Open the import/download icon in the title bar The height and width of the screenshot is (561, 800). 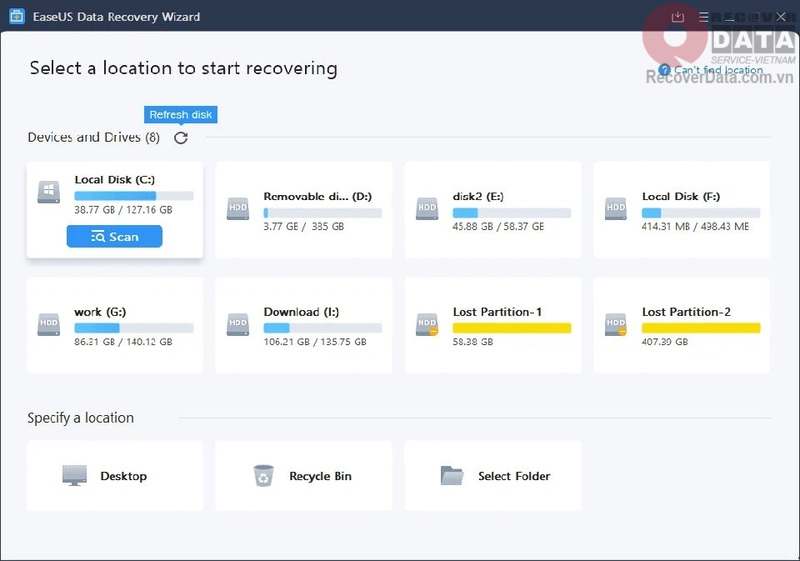tap(678, 17)
